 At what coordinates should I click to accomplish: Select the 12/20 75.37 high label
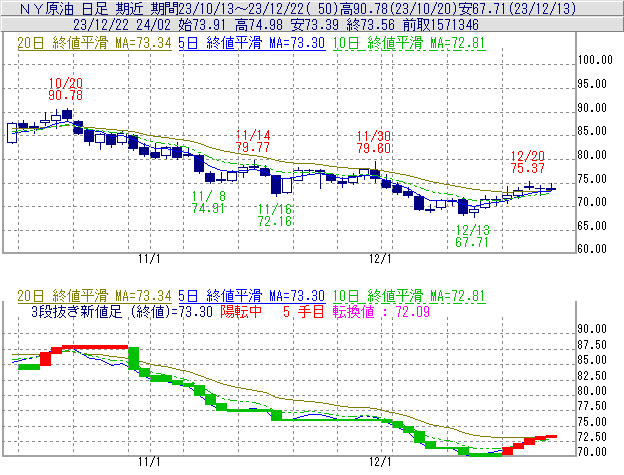[x=527, y=162]
